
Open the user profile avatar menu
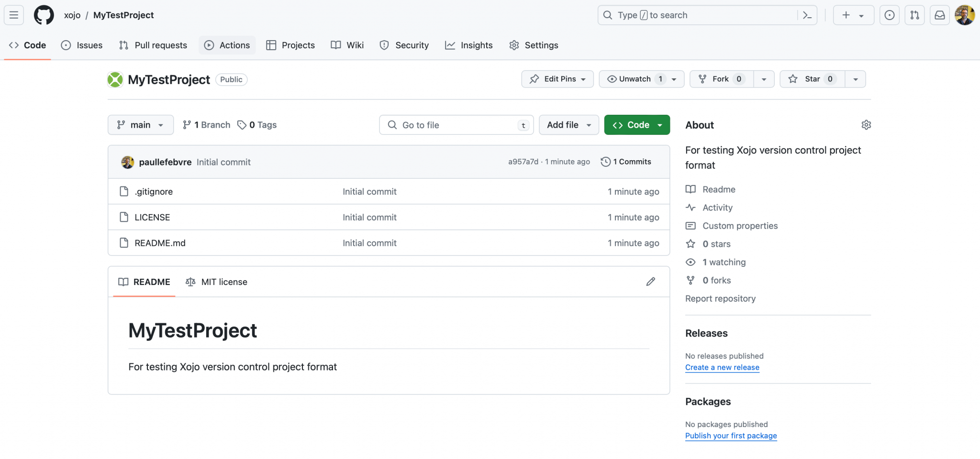(x=965, y=15)
